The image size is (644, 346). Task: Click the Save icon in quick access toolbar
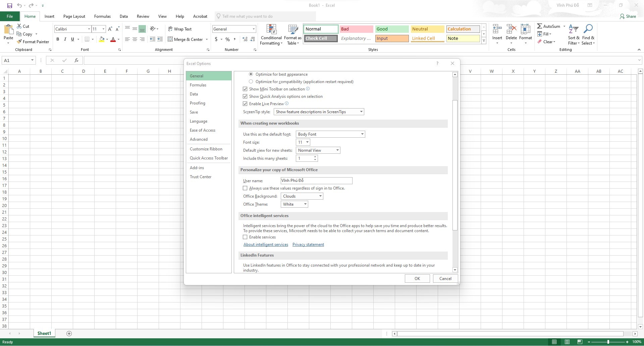click(10, 5)
